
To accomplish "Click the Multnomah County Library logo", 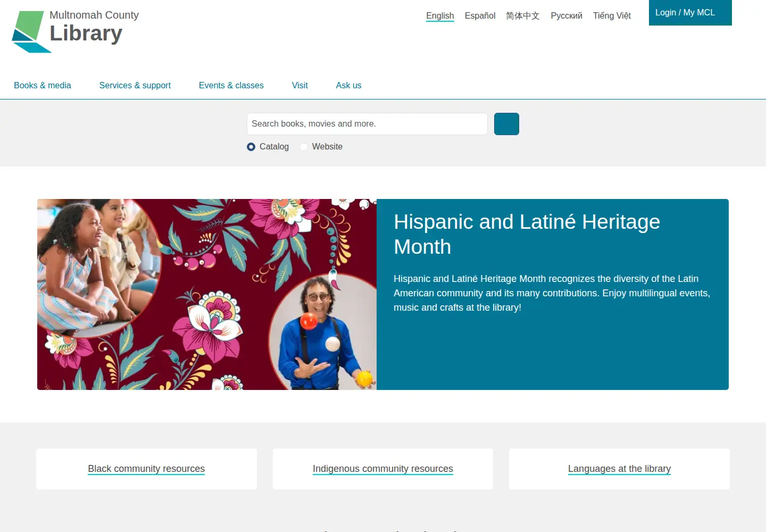I will 75,31.
